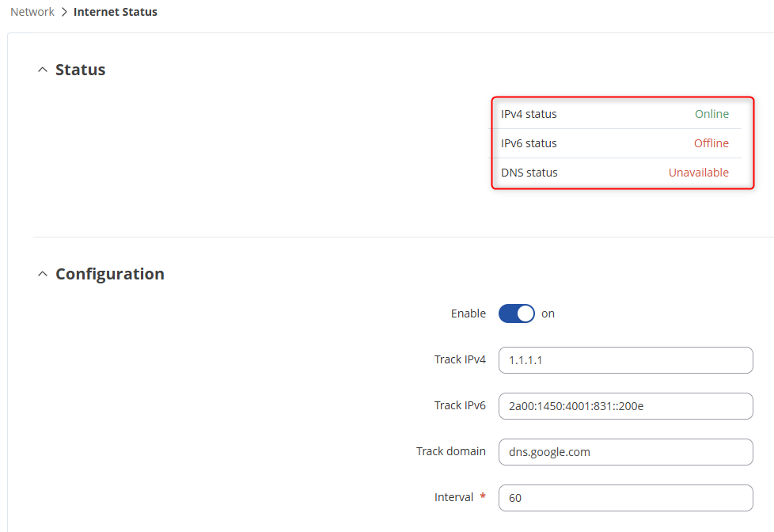Image resolution: width=774 pixels, height=532 pixels.
Task: Collapse the Status section chevron
Action: pos(42,70)
